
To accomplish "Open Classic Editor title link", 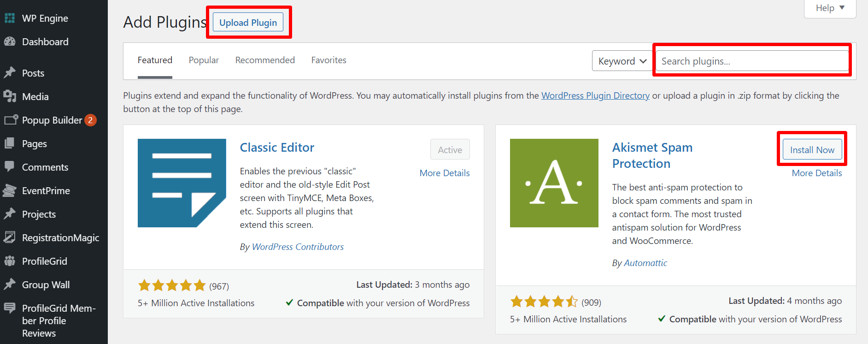I will pos(277,148).
